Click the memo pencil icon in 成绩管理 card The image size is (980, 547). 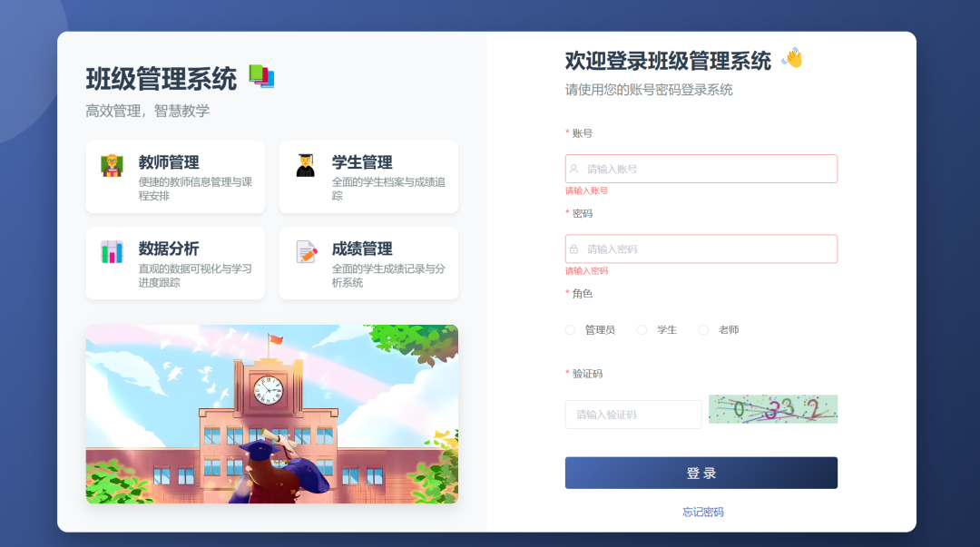pos(307,252)
